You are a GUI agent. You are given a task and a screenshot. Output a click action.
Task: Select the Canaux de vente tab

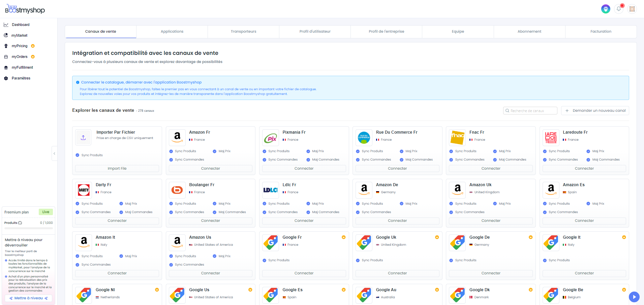point(100,32)
